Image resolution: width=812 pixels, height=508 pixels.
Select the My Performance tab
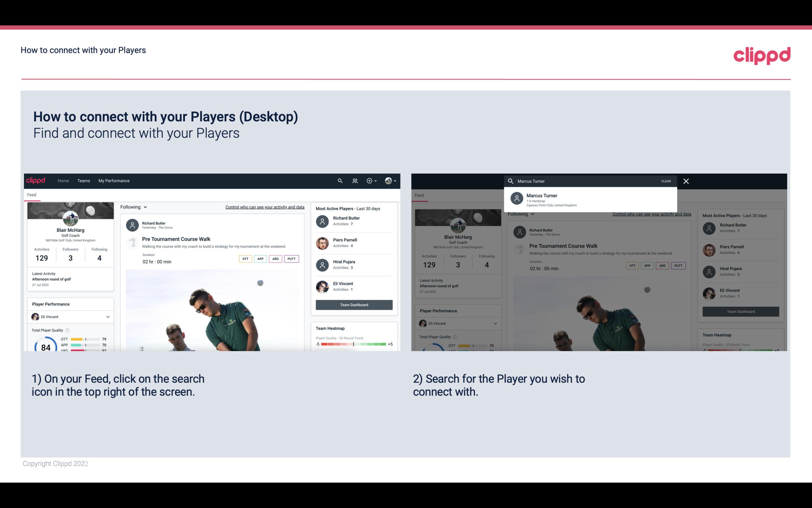tap(114, 180)
